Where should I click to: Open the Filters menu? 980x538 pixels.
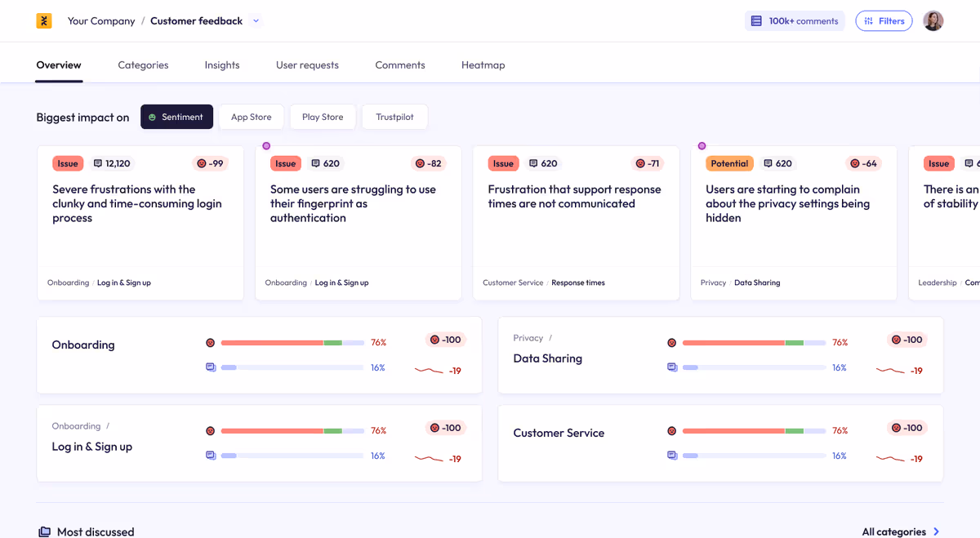pos(884,21)
